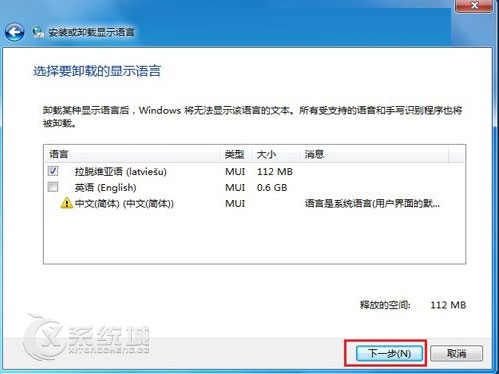This screenshot has width=499, height=374.
Task: Select the 拉脱维亚语 (latviešu) row text
Action: [120, 172]
